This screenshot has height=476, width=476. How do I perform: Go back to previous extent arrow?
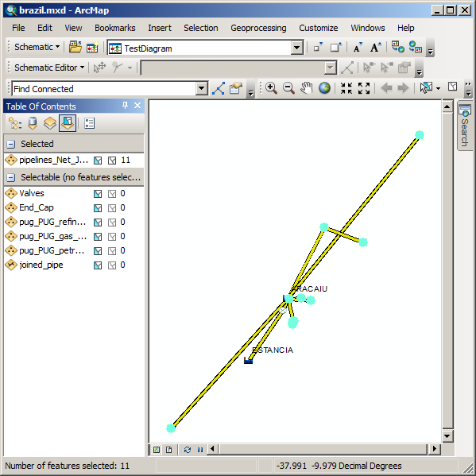pos(386,88)
